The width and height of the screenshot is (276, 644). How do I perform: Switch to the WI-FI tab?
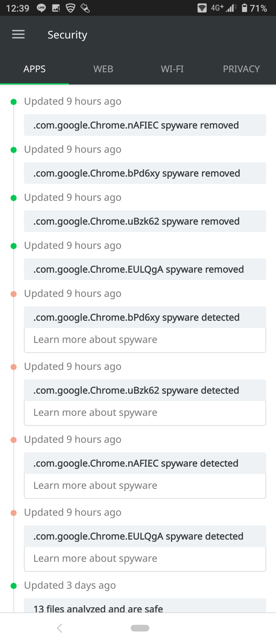[172, 69]
